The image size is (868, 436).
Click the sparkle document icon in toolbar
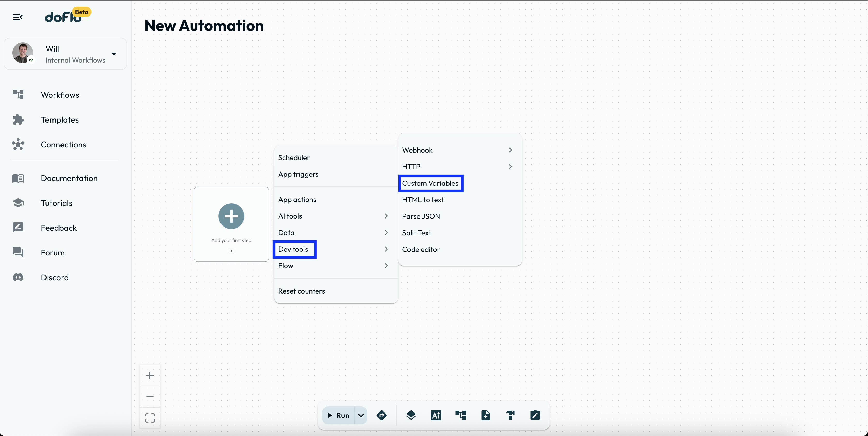[x=485, y=415]
